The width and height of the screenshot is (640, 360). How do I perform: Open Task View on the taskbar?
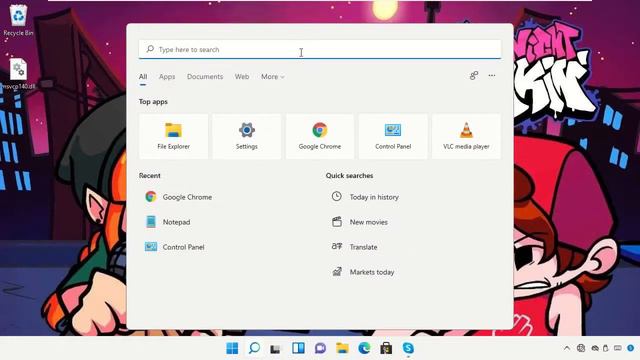click(x=276, y=348)
